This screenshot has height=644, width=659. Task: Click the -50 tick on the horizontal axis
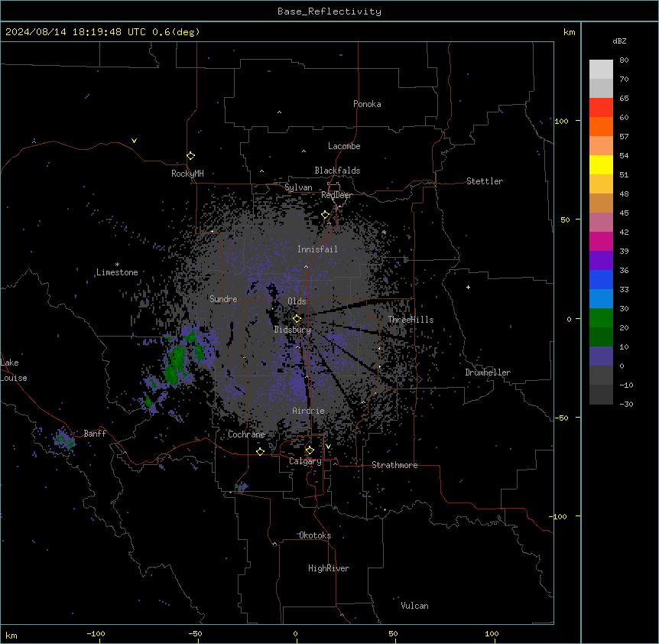pyautogui.click(x=195, y=633)
